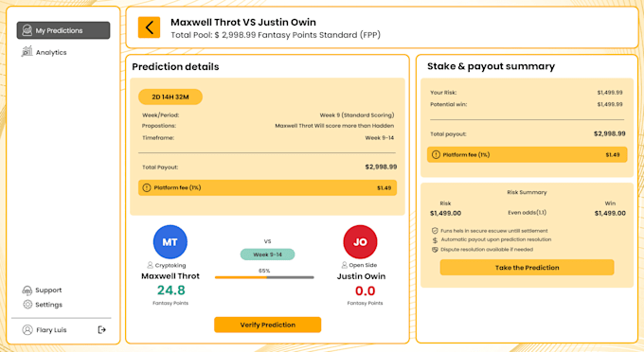644x352 pixels.
Task: Log out using the exit icon
Action: pos(102,330)
